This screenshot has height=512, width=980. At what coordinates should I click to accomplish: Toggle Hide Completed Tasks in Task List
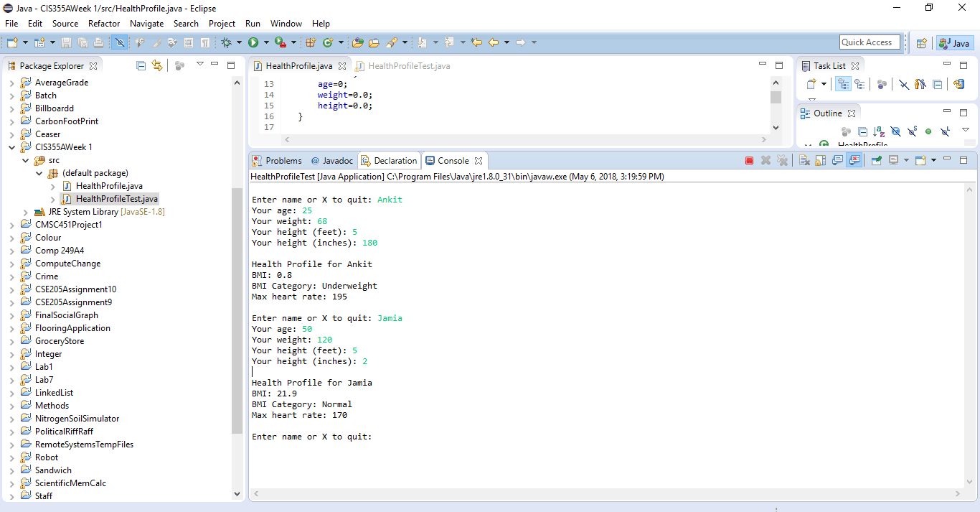click(x=904, y=84)
